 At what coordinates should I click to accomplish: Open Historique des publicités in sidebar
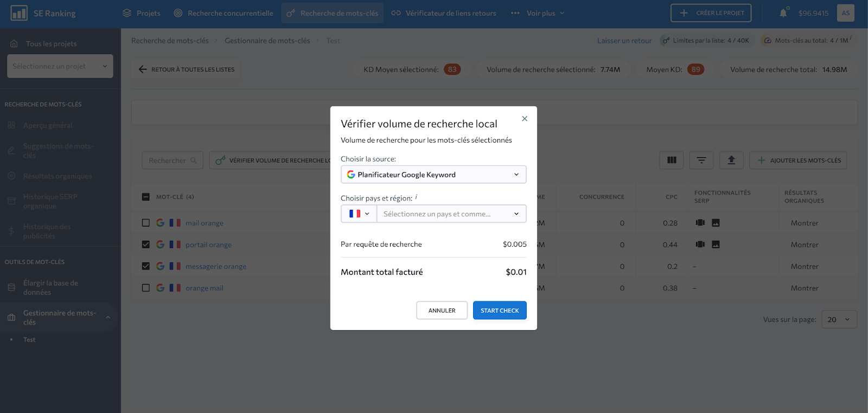tap(47, 231)
